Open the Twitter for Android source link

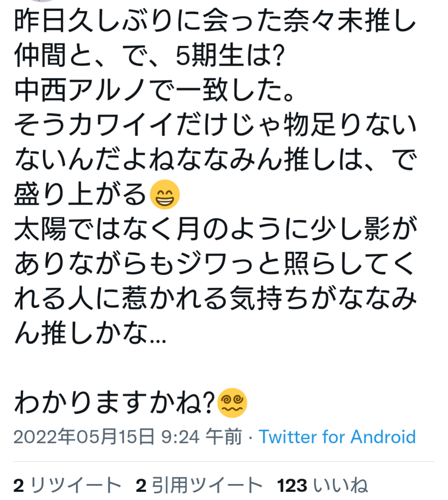[337, 437]
